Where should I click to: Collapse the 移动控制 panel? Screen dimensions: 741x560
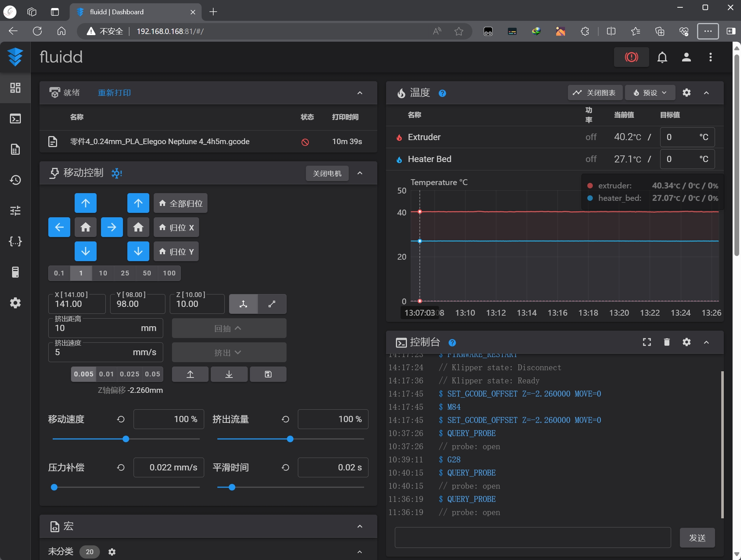pyautogui.click(x=360, y=173)
